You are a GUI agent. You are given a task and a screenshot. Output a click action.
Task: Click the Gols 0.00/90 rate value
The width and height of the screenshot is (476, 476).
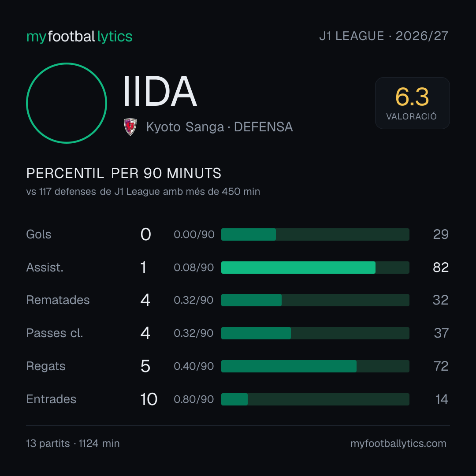click(194, 234)
